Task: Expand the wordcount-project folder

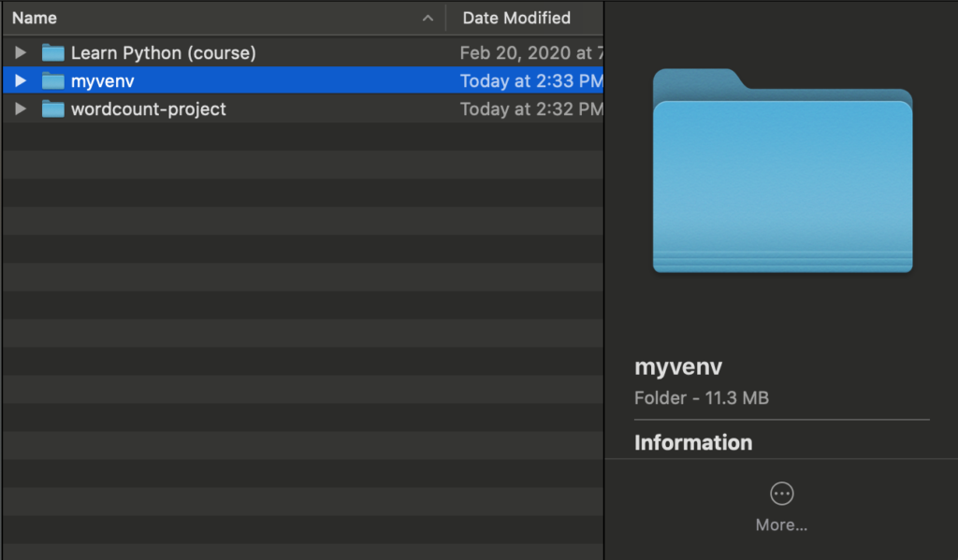Action: tap(21, 108)
